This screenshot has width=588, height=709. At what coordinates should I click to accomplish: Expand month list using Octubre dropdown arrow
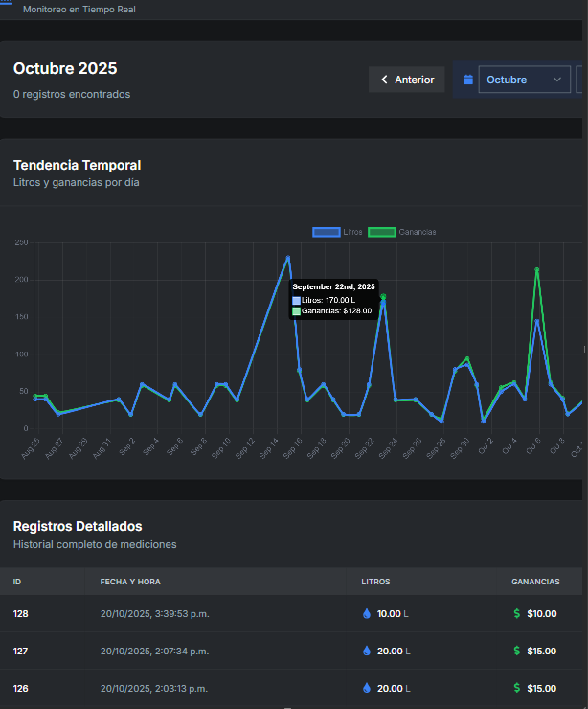pos(557,80)
